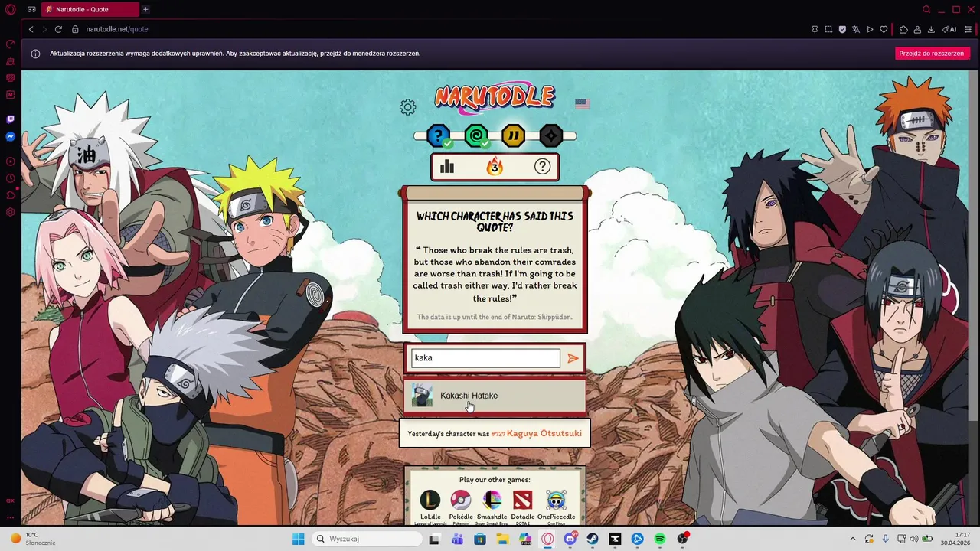Show hidden tray icons chevron

[x=853, y=539]
